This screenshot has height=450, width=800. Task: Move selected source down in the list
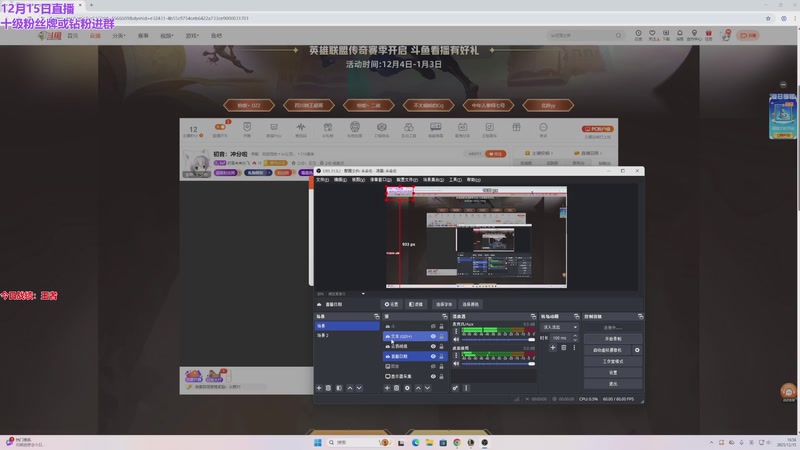pyautogui.click(x=428, y=388)
